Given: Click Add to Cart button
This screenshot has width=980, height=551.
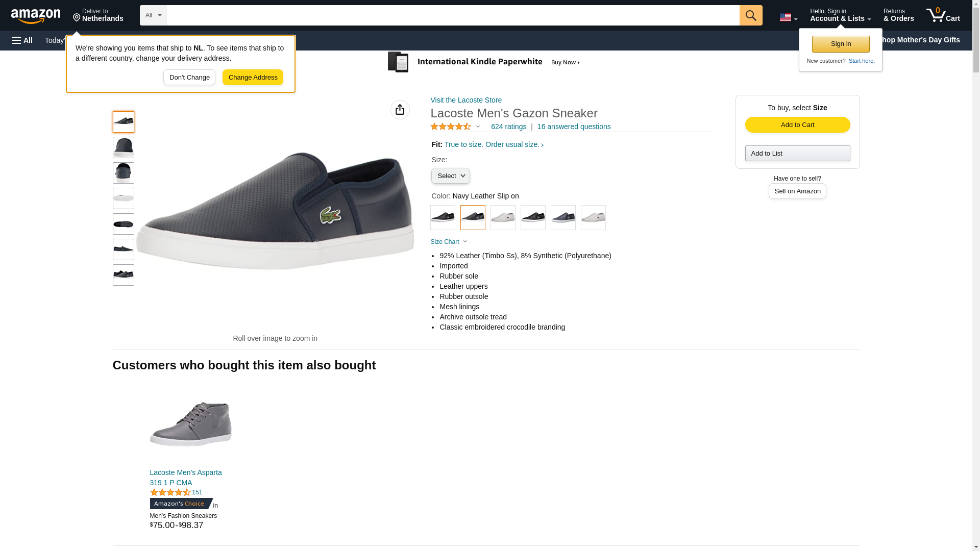Looking at the screenshot, I should coord(797,125).
